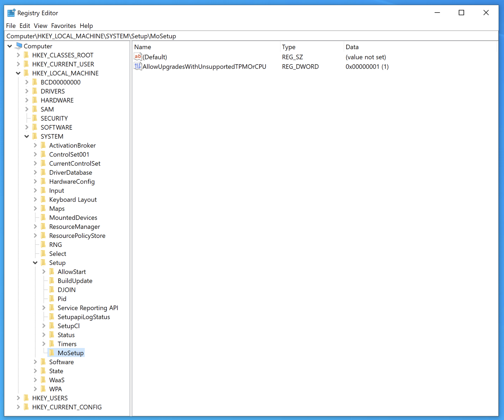Click the ab icon beside (Default)
The width and height of the screenshot is (504, 420).
click(138, 57)
